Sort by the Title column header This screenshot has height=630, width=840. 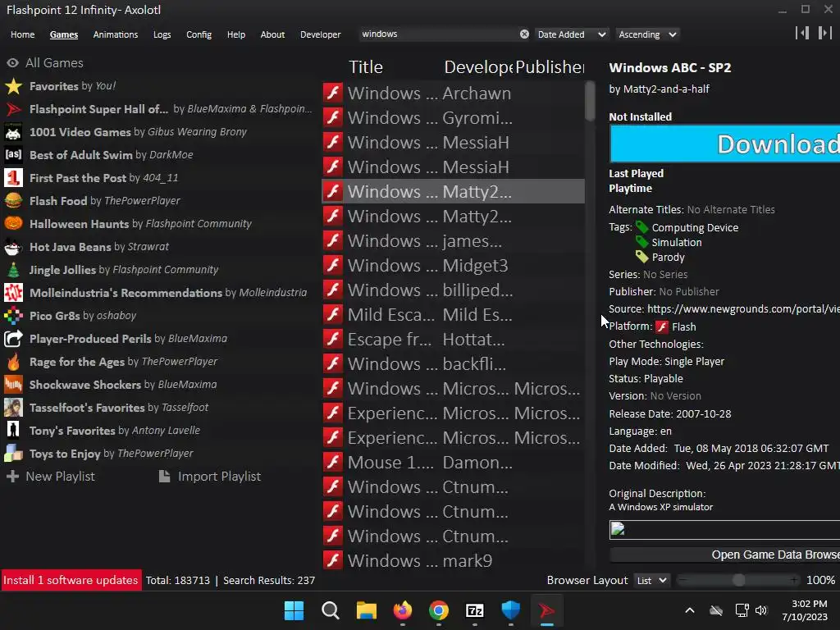366,67
